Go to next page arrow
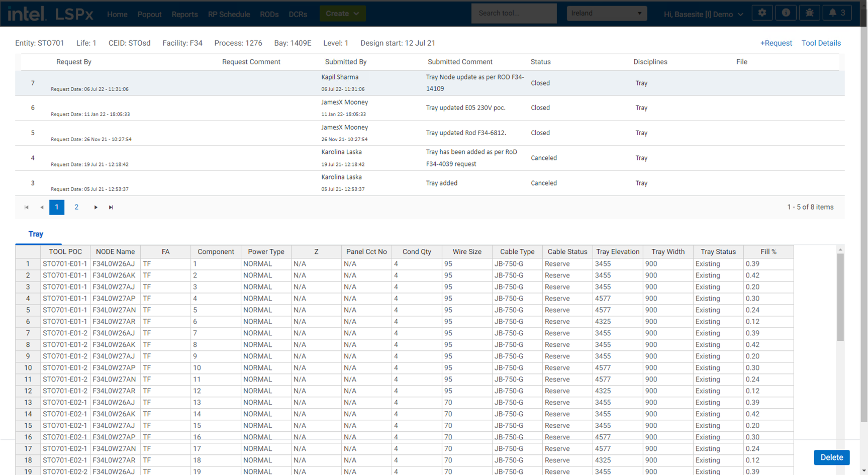The height and width of the screenshot is (475, 868). pyautogui.click(x=95, y=207)
